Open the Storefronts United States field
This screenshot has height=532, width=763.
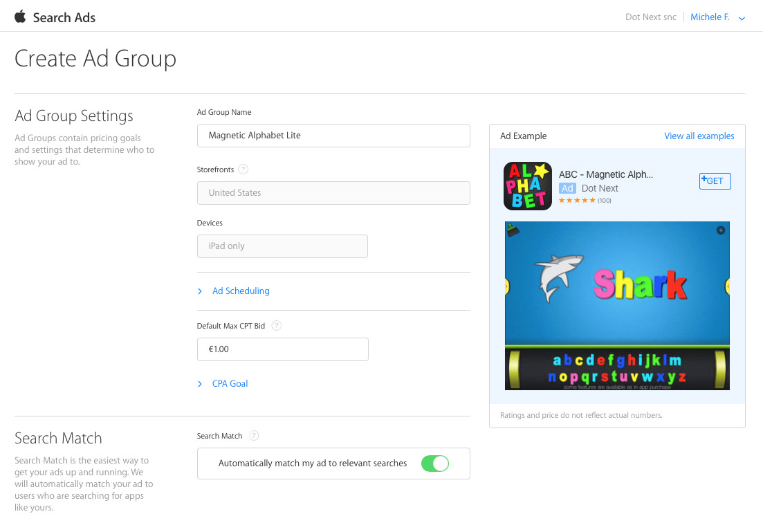(333, 193)
